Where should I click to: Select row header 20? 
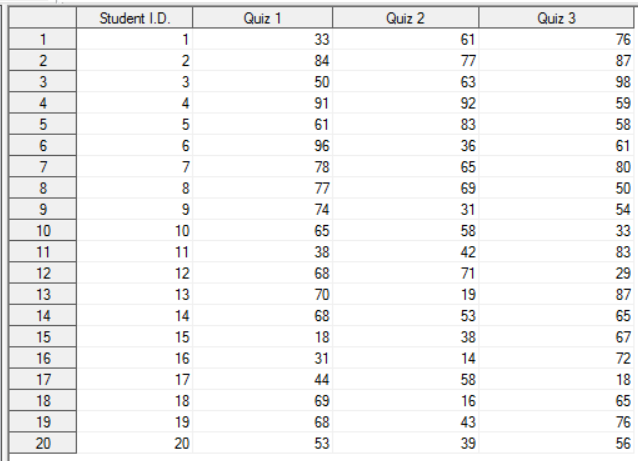point(43,443)
